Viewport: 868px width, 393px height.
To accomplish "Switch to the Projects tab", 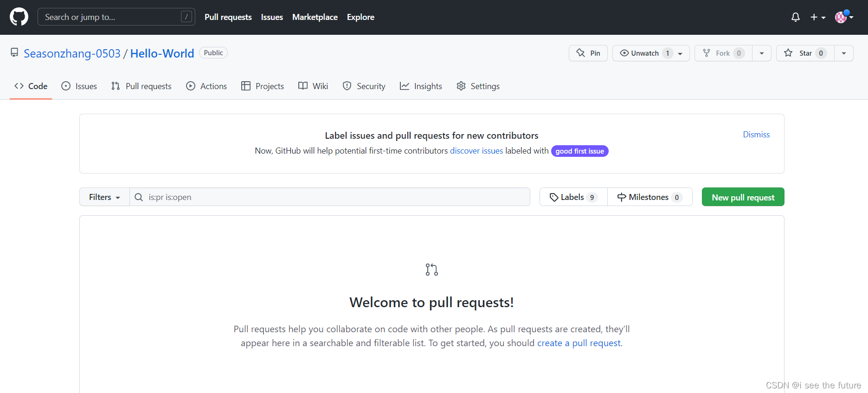I will coord(263,86).
